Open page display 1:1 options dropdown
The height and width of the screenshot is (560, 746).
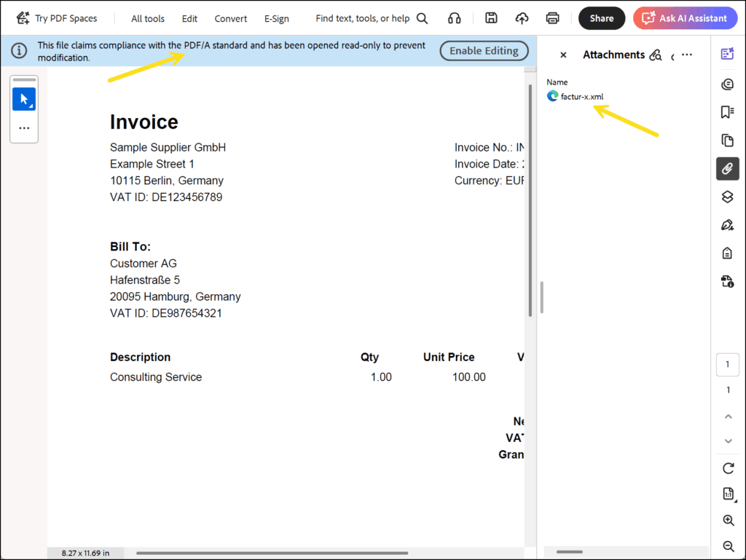pos(728,494)
